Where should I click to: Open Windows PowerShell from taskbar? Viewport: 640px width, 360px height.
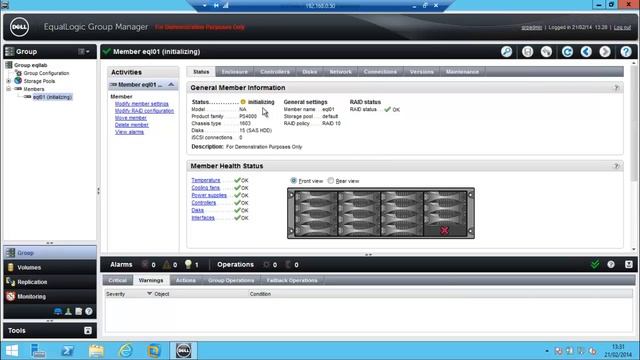(x=67, y=351)
